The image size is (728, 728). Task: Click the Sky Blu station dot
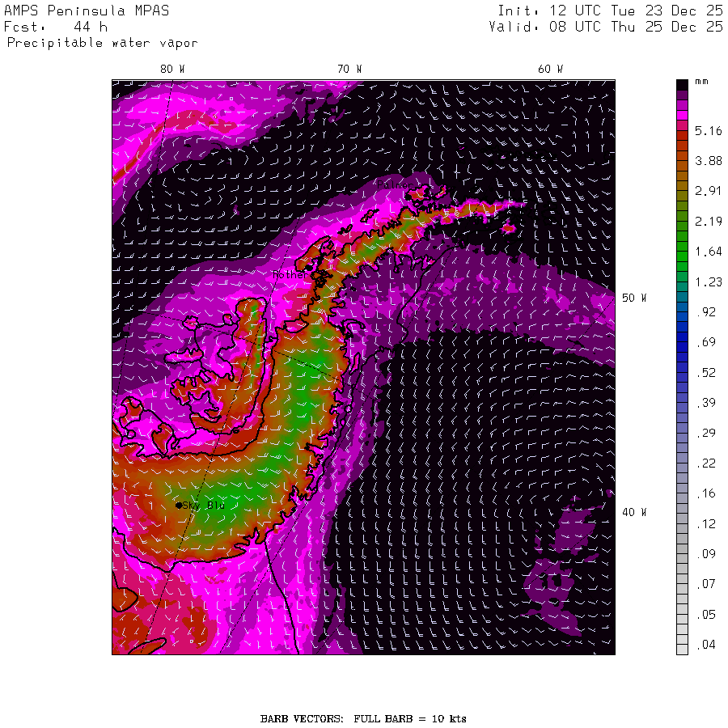pyautogui.click(x=179, y=505)
